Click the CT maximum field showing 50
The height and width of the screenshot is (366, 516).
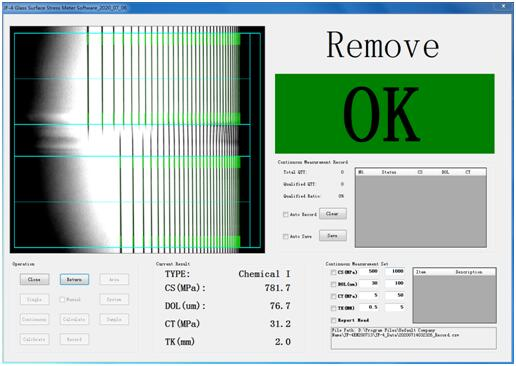395,295
